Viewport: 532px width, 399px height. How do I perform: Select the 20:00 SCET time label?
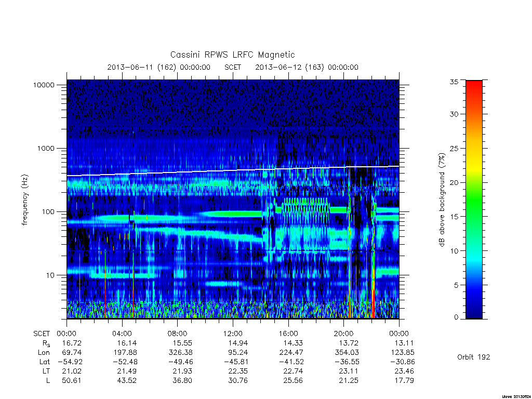pos(344,334)
